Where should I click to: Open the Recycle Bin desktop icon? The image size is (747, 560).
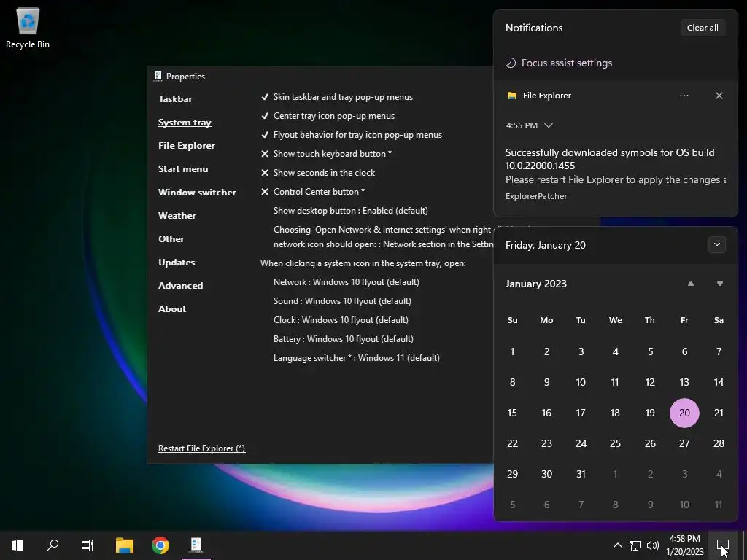point(28,28)
